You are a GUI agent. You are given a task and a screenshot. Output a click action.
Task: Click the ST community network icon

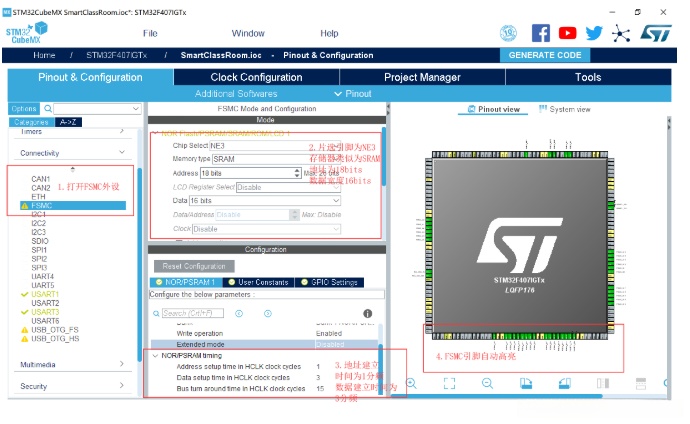(x=620, y=33)
